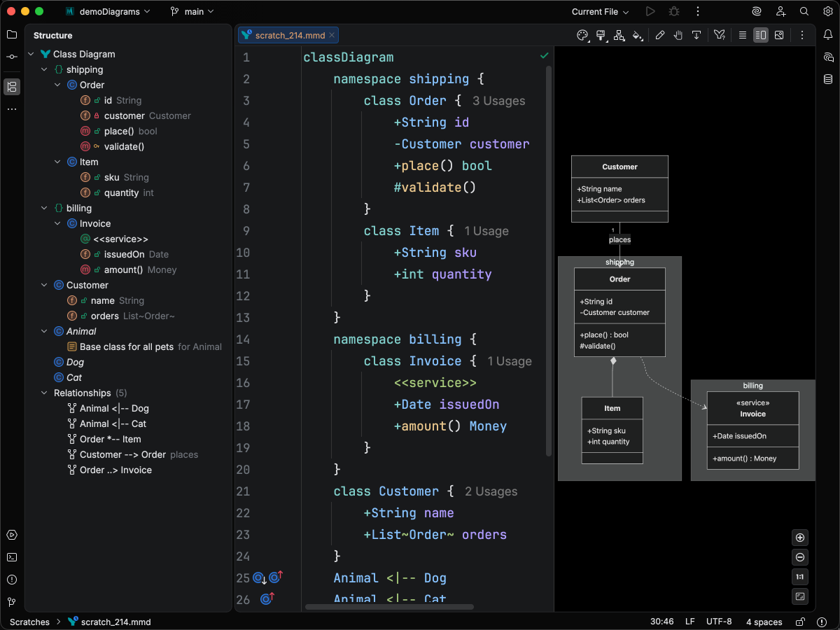The height and width of the screenshot is (630, 840).
Task: Show more tool windows ellipsis
Action: click(12, 109)
